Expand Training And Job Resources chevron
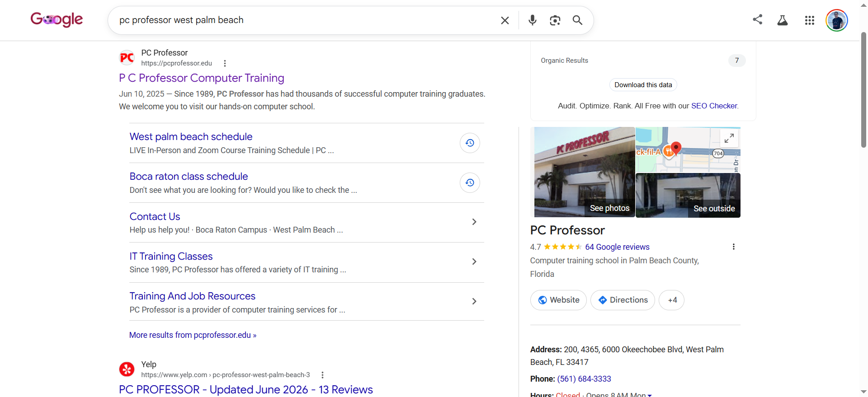868x397 pixels. click(x=474, y=301)
